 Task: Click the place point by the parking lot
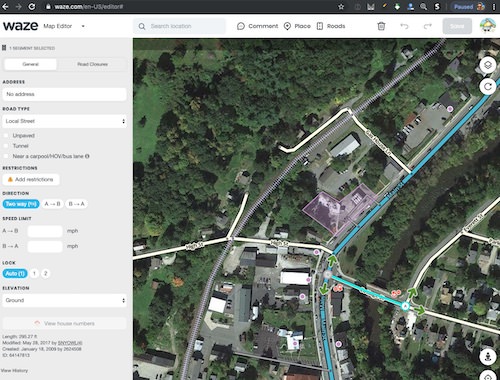(450, 109)
